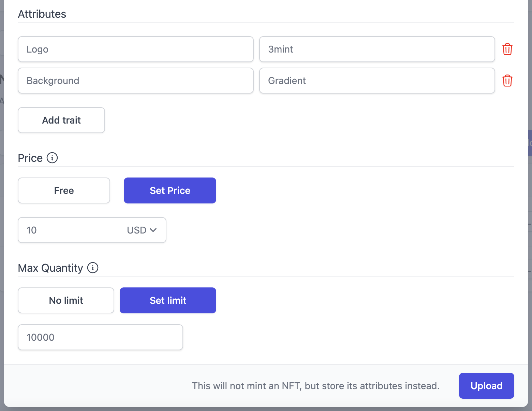
Task: Delete the Logo trait row
Action: point(507,49)
